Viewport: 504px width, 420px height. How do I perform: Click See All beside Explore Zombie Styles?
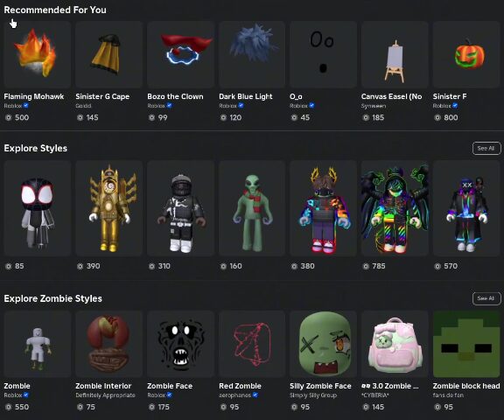click(x=486, y=298)
